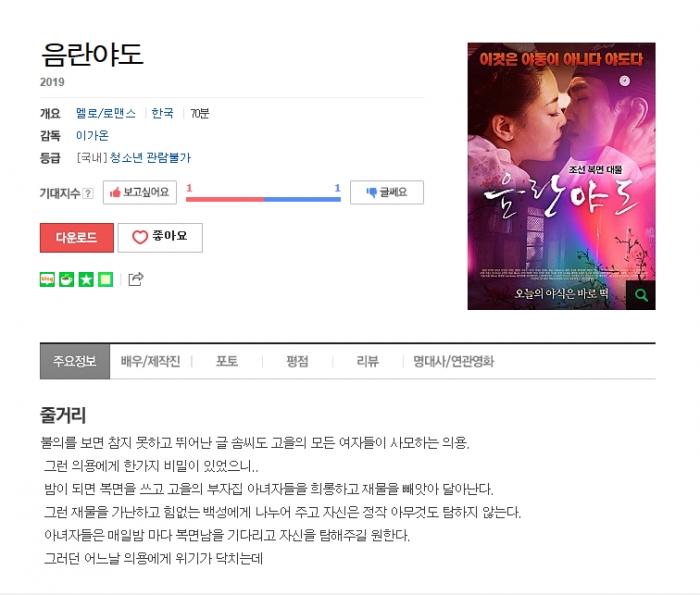Open the share arrow icon
700x595 pixels.
tap(136, 279)
